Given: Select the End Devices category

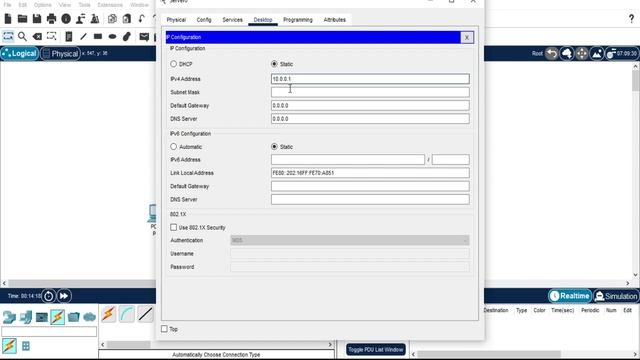Looking at the screenshot, I should point(26,317).
